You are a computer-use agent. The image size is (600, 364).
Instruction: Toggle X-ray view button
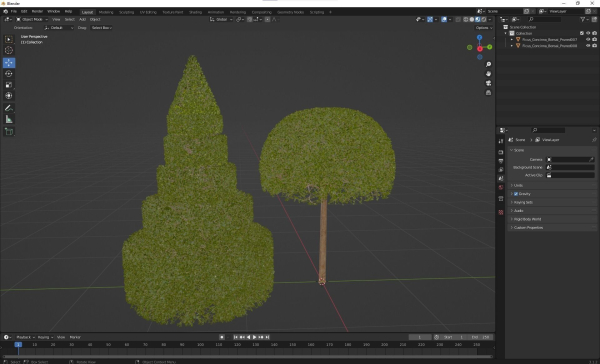coord(458,19)
